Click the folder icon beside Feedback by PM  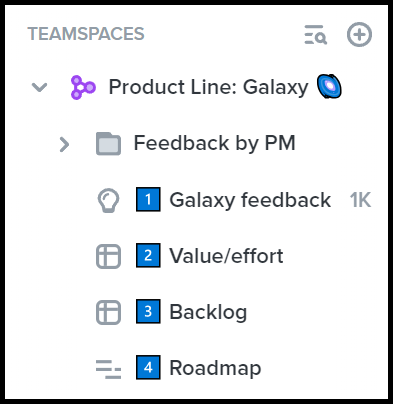[108, 144]
